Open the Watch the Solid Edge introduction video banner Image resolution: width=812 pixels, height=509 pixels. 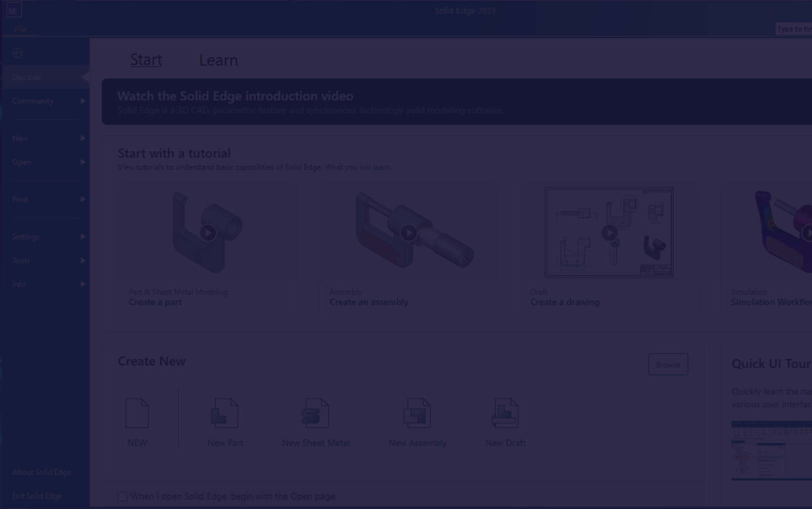[457, 102]
